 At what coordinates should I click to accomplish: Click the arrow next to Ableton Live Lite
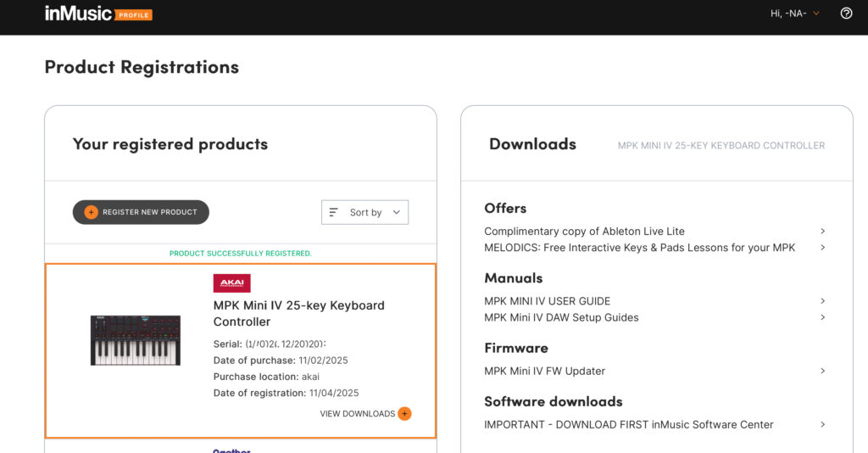tap(822, 231)
